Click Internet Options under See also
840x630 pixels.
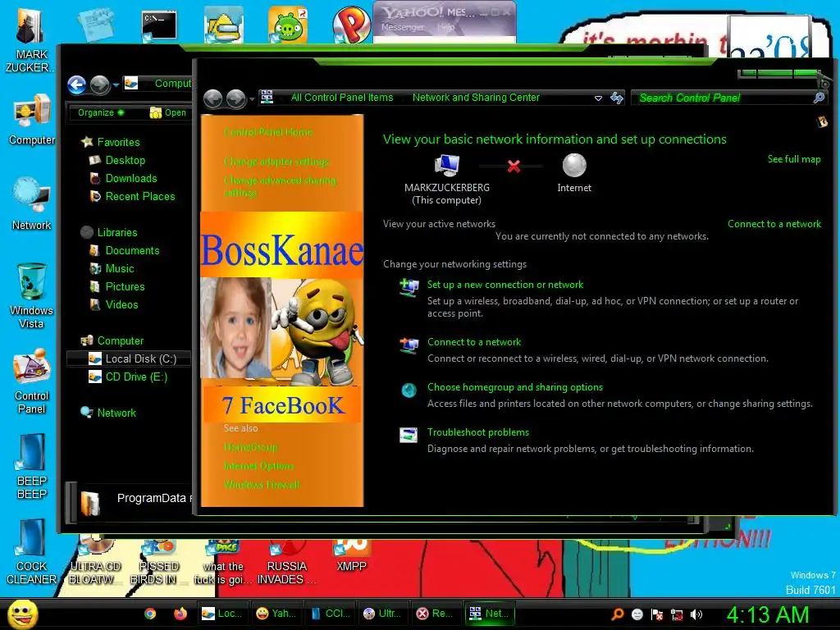(x=258, y=466)
